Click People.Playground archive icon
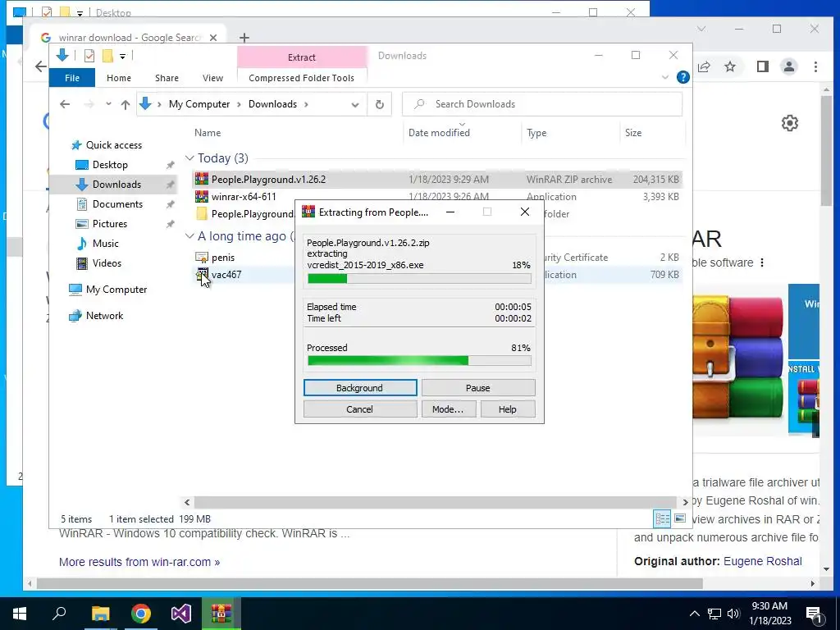This screenshot has width=840, height=630. (202, 179)
